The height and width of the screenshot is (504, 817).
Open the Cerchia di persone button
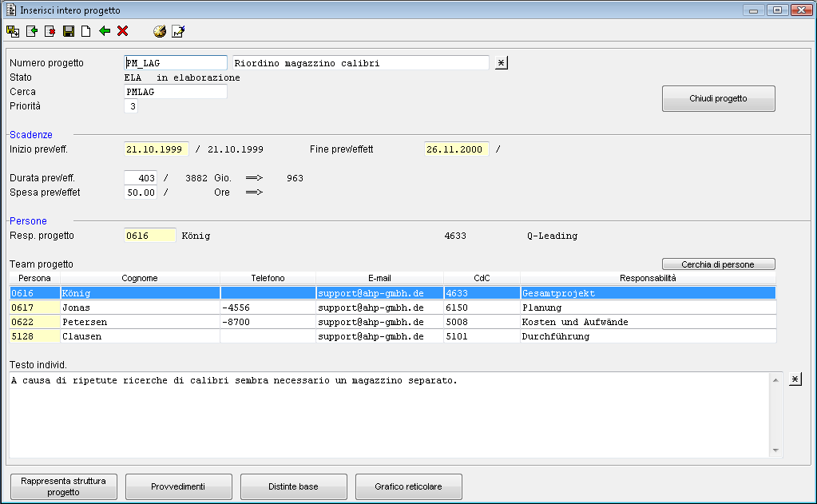tap(719, 264)
